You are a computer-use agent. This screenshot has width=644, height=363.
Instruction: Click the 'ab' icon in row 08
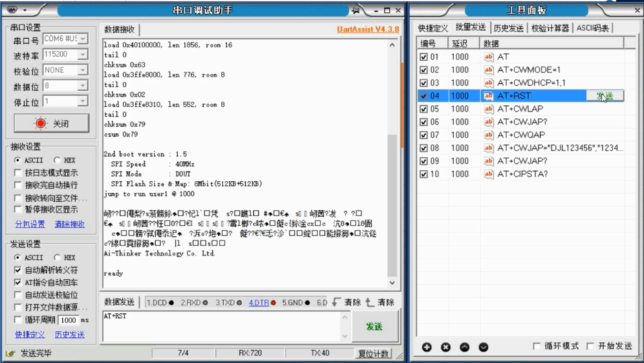click(x=488, y=148)
